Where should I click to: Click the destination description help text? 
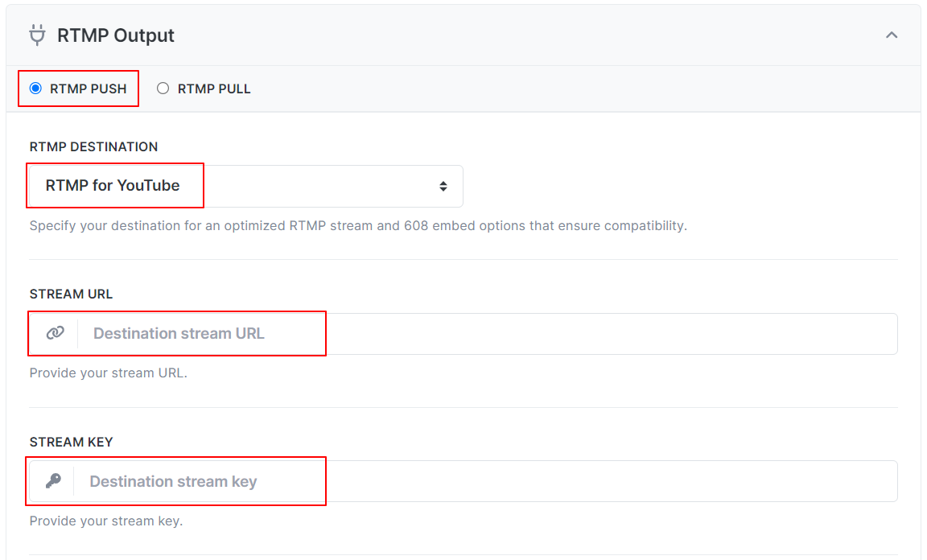[x=358, y=226]
